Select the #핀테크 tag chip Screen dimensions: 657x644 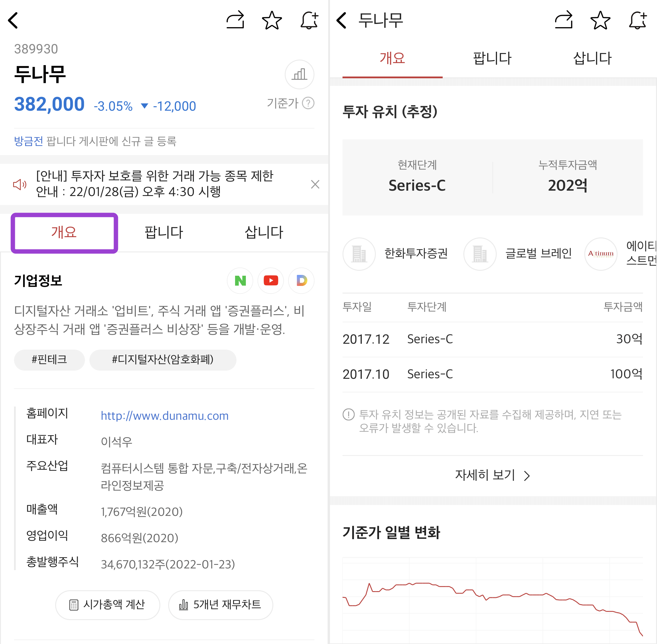(x=49, y=360)
